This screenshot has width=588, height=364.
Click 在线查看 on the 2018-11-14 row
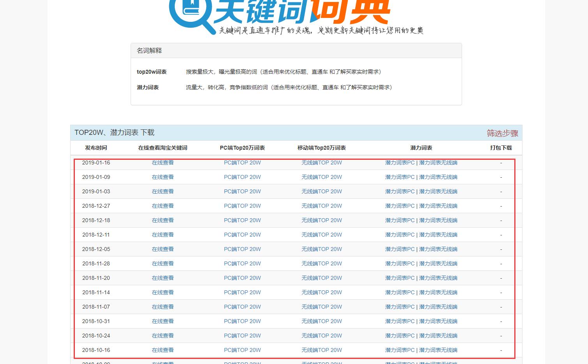(x=163, y=292)
